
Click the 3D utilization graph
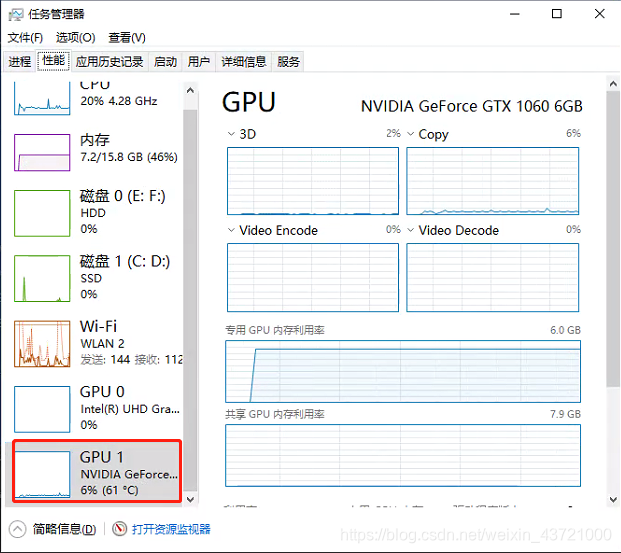click(x=313, y=181)
